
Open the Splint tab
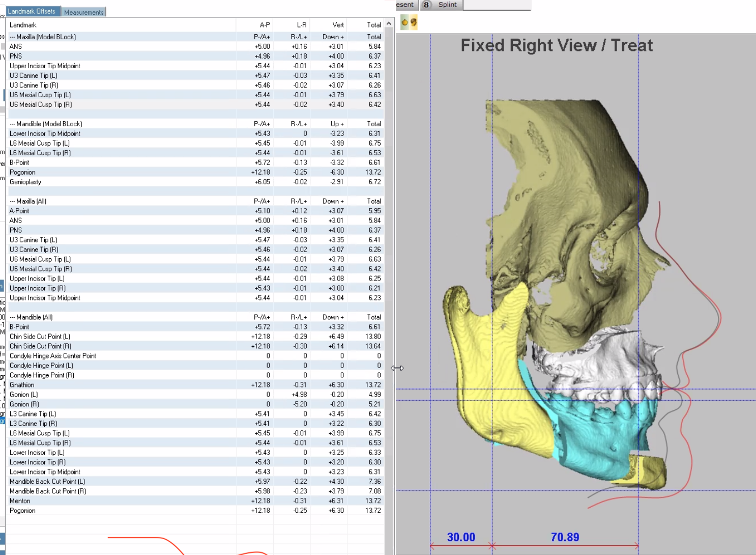pyautogui.click(x=448, y=5)
